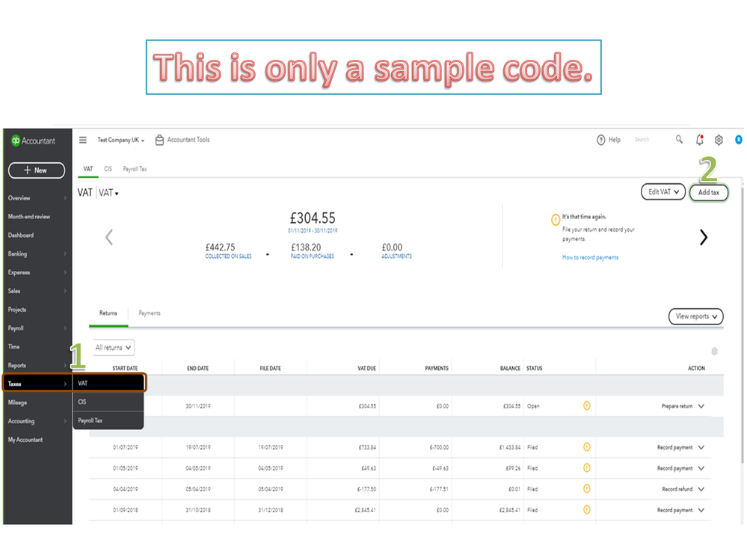Open Time in the sidebar
The width and height of the screenshot is (747, 560).
pos(37,347)
